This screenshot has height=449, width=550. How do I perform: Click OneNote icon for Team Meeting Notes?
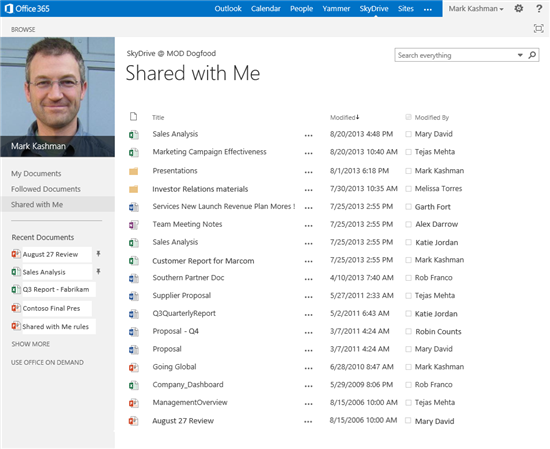tap(133, 225)
